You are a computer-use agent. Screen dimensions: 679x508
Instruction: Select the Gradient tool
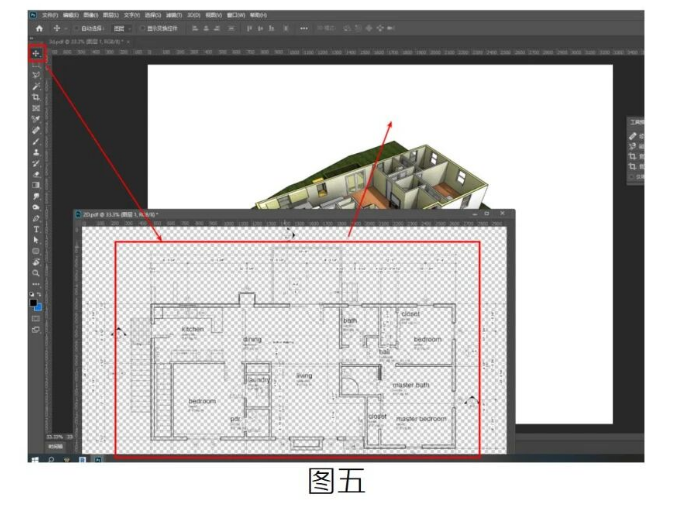pyautogui.click(x=36, y=185)
